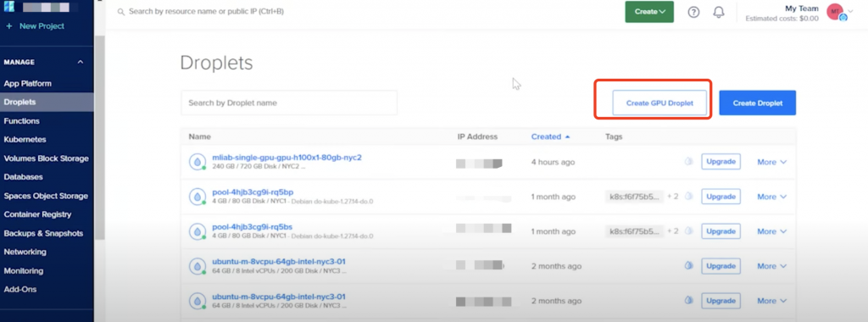Click +2 tags in pool-4hjb3cg9i-rq5bp row
The image size is (868, 322).
pos(672,197)
